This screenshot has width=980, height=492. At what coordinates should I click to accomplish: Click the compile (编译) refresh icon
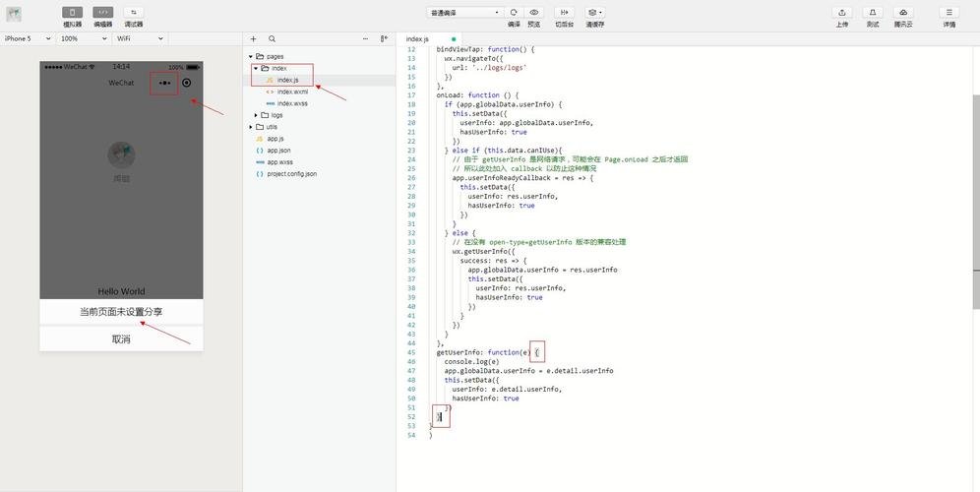coord(514,13)
